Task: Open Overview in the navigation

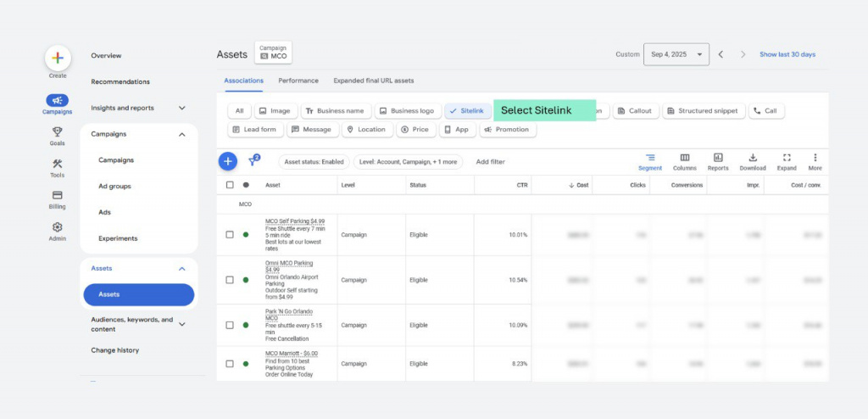Action: [106, 55]
